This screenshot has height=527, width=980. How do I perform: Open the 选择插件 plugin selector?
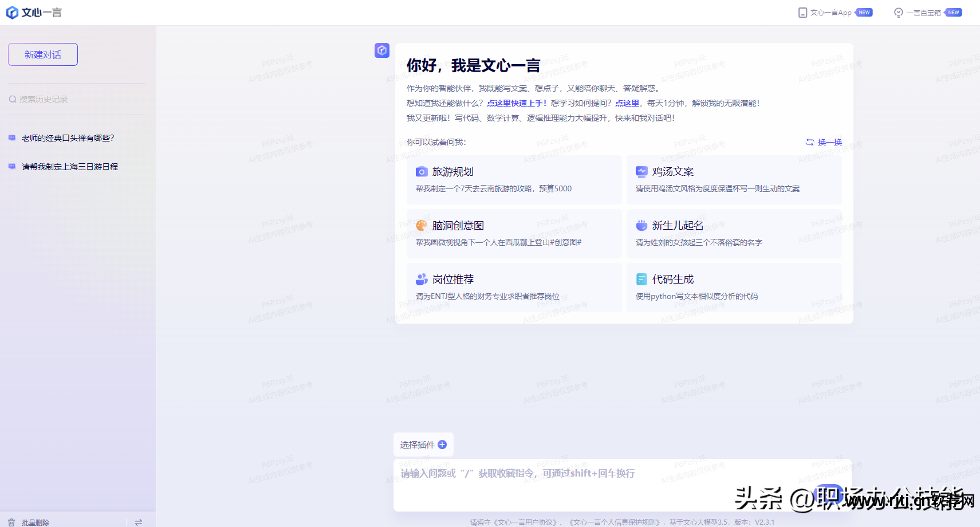tap(423, 445)
